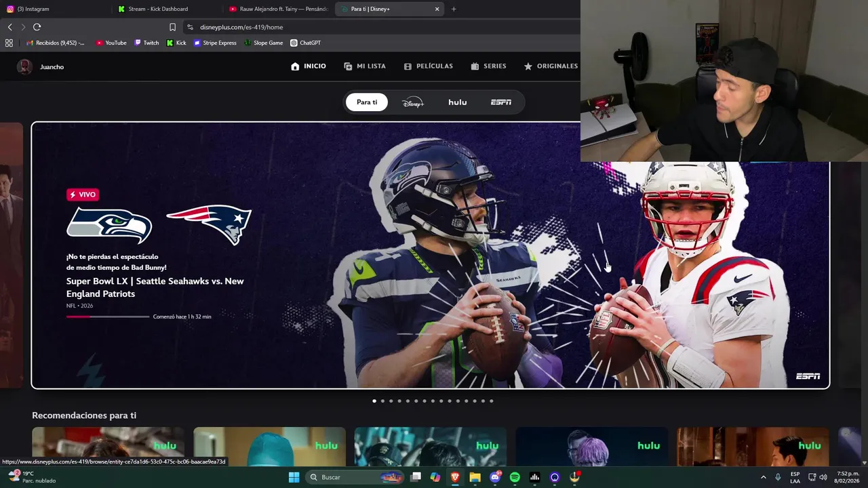868x488 pixels.
Task: Bookmark this page using the bookmark icon
Action: [172, 27]
